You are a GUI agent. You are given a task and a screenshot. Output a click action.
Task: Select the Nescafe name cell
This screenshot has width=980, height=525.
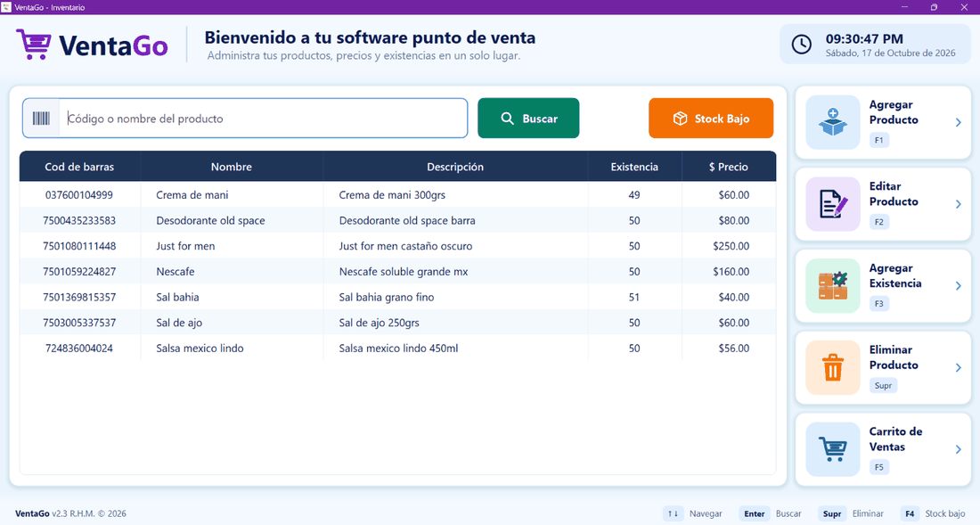pos(232,272)
